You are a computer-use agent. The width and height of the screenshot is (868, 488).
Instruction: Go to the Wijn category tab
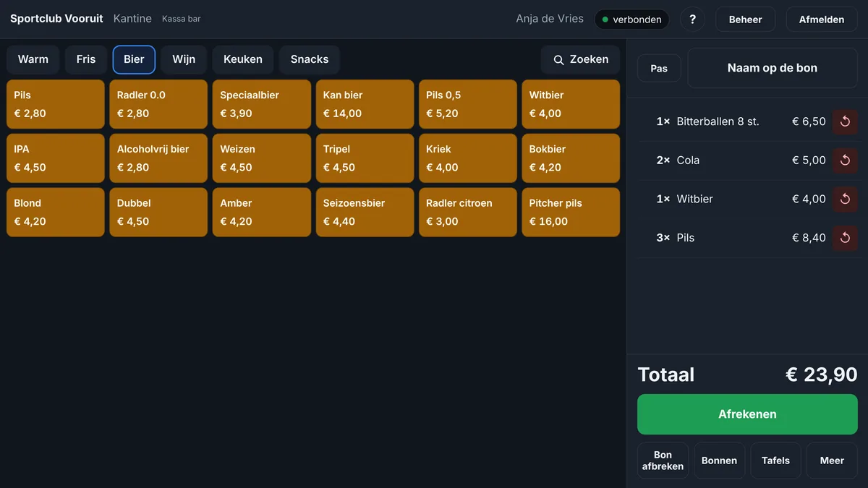[x=184, y=59]
